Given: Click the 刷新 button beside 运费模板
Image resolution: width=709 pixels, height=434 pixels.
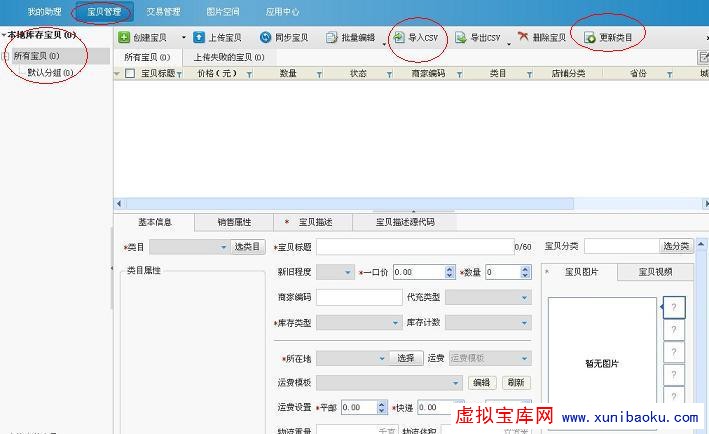Looking at the screenshot, I should coord(515,383).
